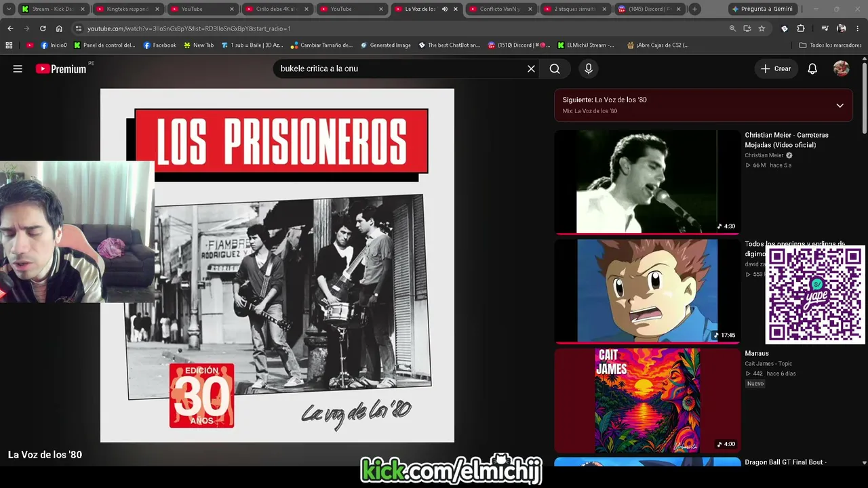Click the browser address bar URL
The width and height of the screenshot is (868, 488).
[x=189, y=28]
